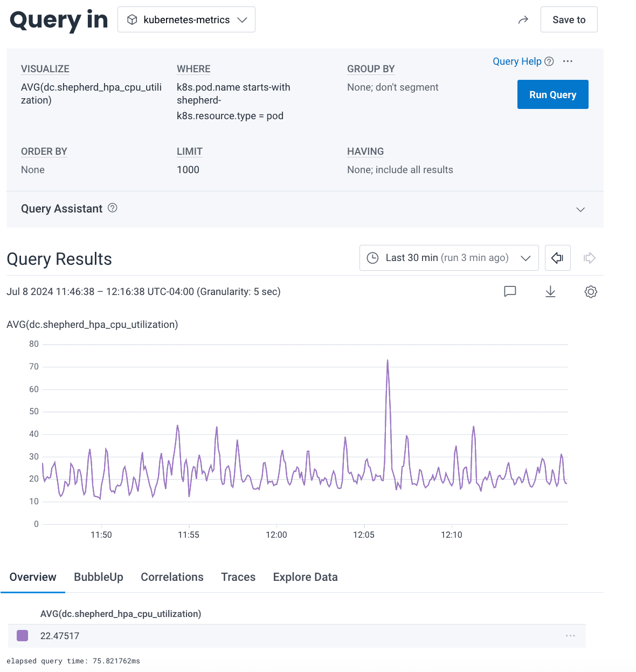
Task: Open the Query Help link
Action: 517,61
